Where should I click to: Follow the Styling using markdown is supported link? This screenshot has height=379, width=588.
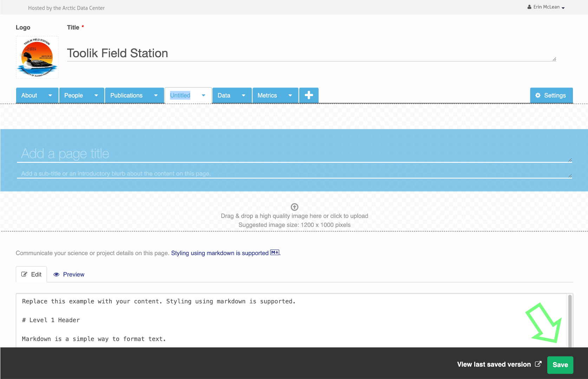220,253
